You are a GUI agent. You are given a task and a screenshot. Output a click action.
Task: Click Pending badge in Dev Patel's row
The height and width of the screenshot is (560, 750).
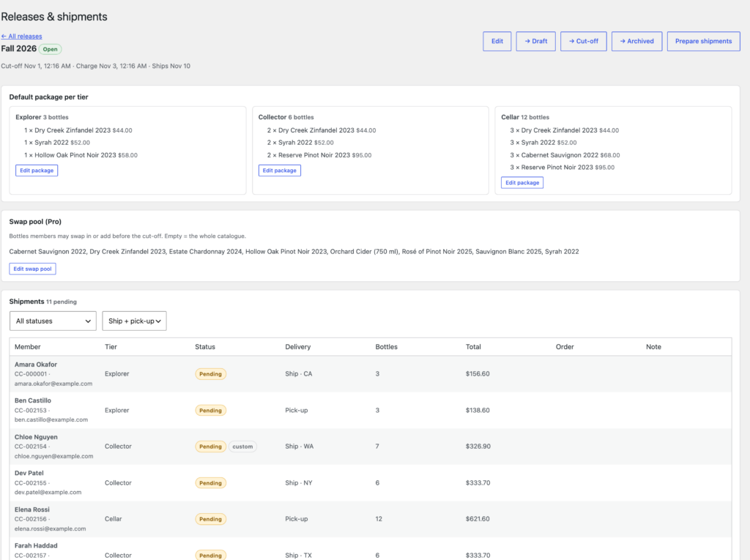coord(210,483)
